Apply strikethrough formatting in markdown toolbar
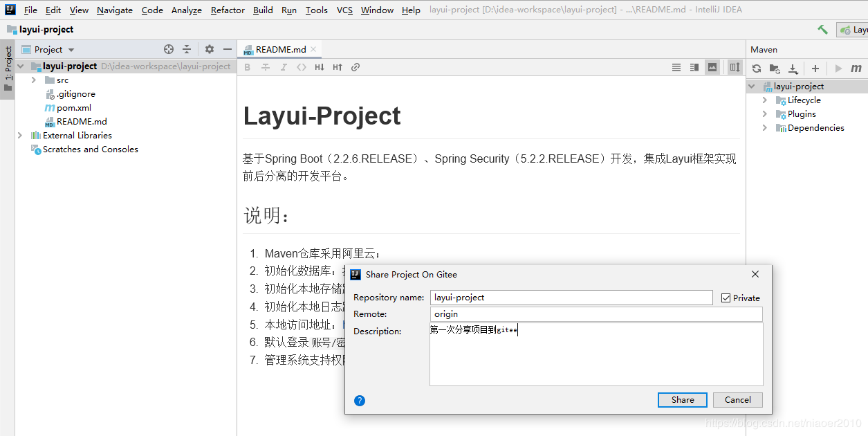The image size is (868, 436). pyautogui.click(x=266, y=67)
